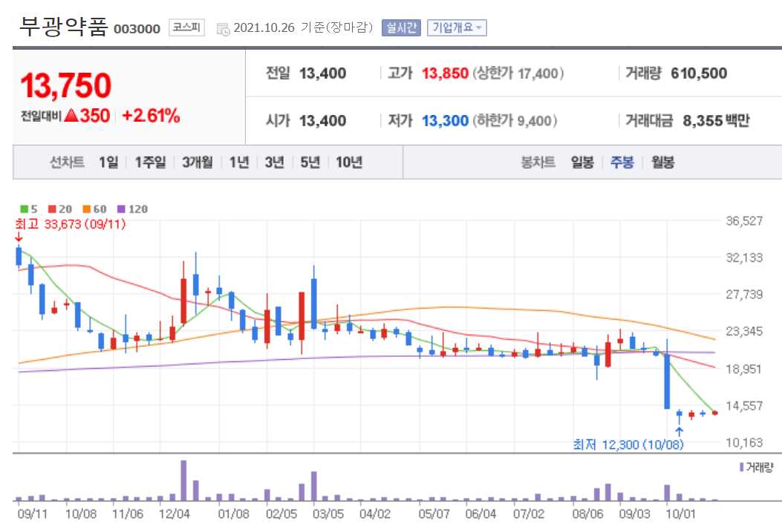Click the 최저 12,300 (10/08) label

tap(628, 444)
